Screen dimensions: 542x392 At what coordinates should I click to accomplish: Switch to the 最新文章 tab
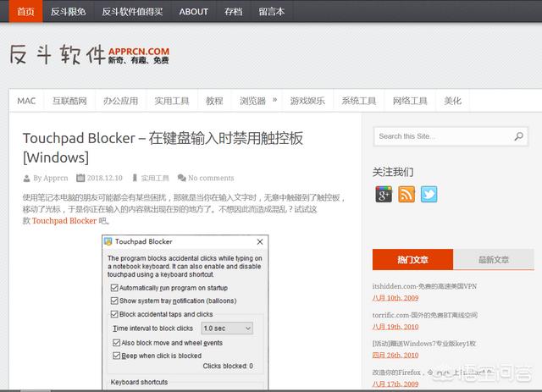[493, 260]
